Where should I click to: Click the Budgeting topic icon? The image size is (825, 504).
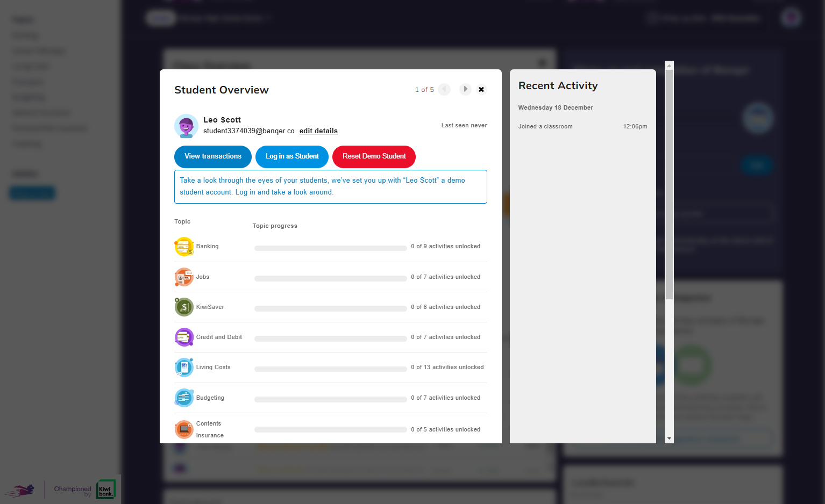click(x=184, y=398)
